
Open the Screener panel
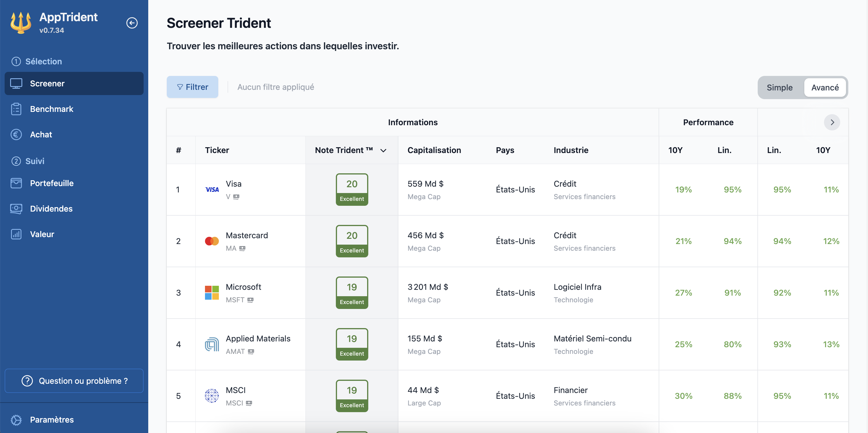click(74, 84)
